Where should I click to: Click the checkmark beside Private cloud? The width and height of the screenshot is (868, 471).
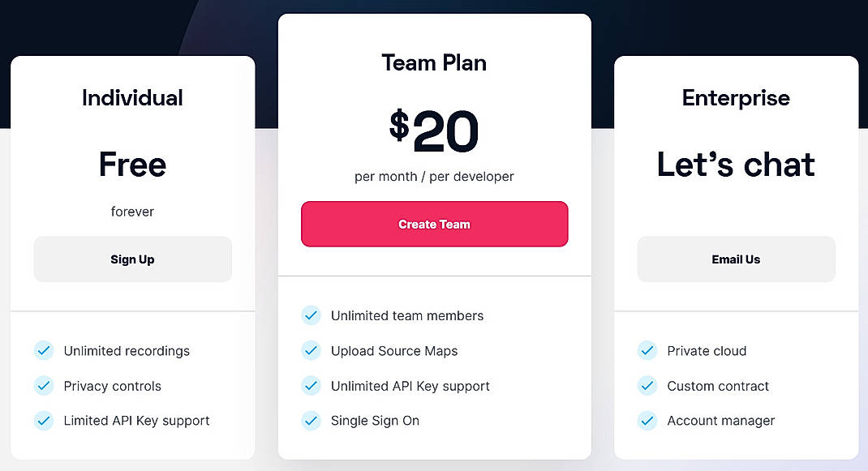[x=647, y=351]
